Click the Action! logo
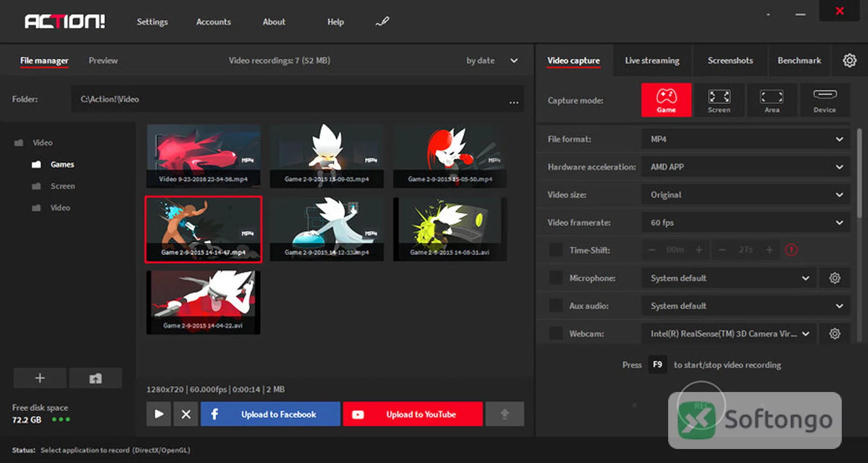Image resolution: width=868 pixels, height=463 pixels. coord(65,21)
